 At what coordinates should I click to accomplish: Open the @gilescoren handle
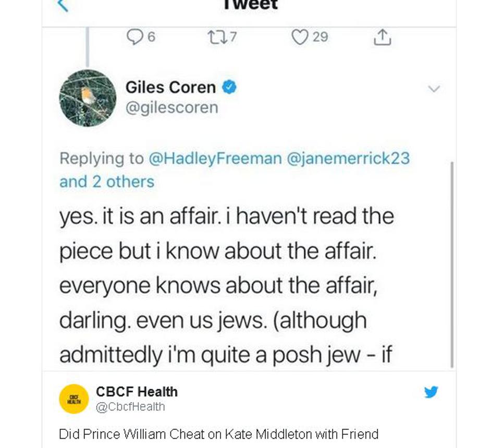[x=171, y=107]
